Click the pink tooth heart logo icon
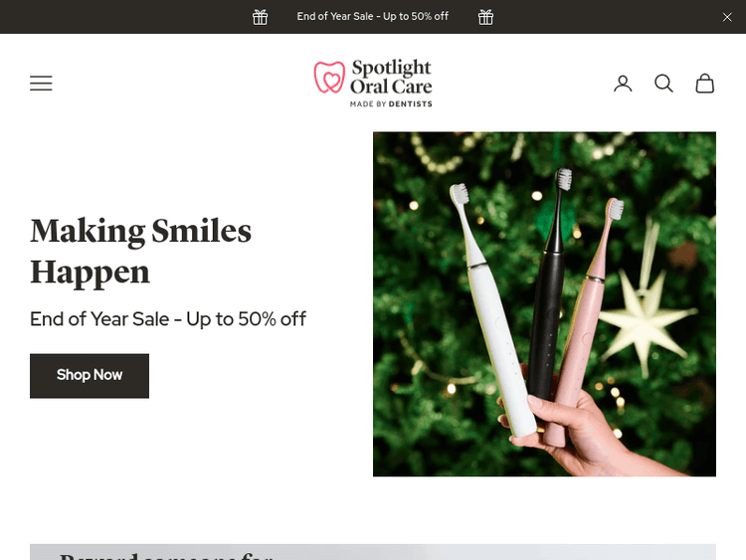 tap(329, 77)
